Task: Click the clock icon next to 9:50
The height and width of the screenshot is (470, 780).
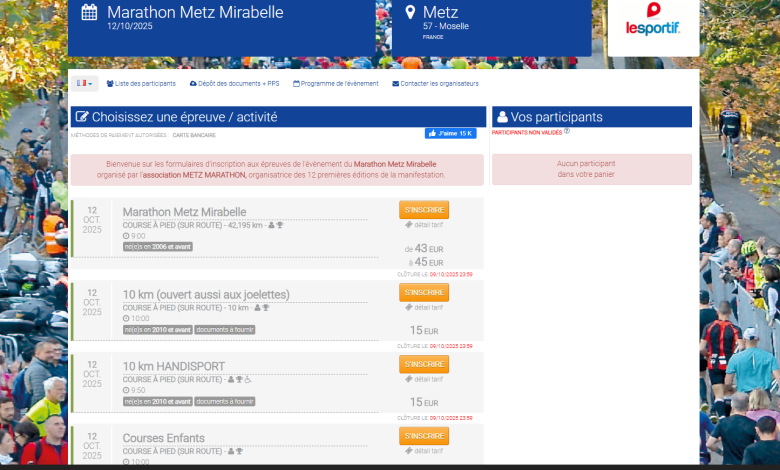Action: tap(126, 390)
